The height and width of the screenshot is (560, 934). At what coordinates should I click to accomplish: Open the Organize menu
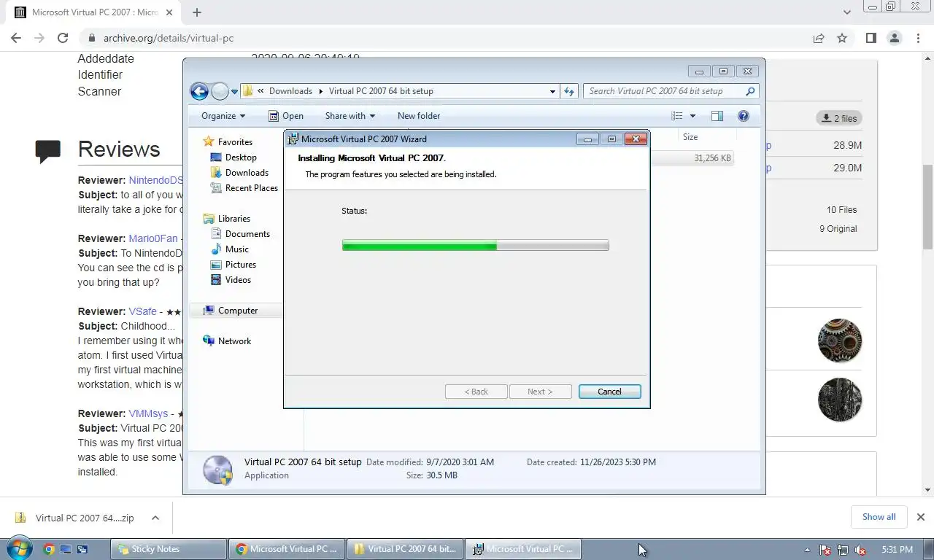coord(223,115)
